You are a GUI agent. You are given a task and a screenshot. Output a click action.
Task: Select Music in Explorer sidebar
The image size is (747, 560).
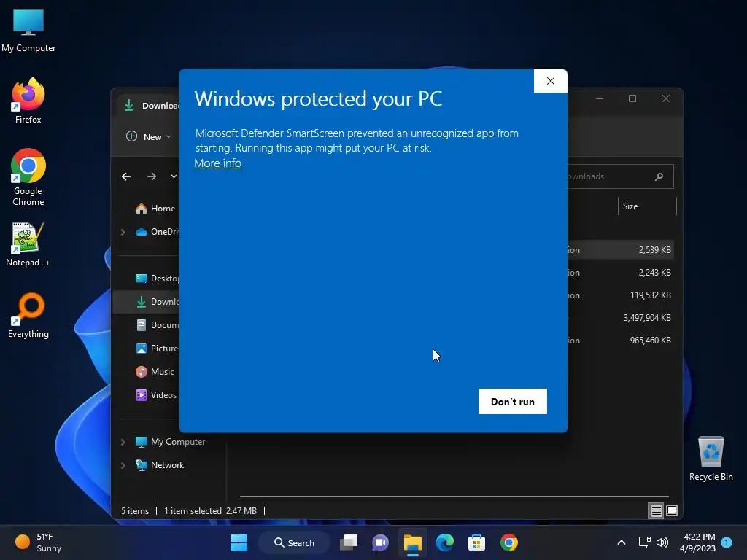point(155,372)
